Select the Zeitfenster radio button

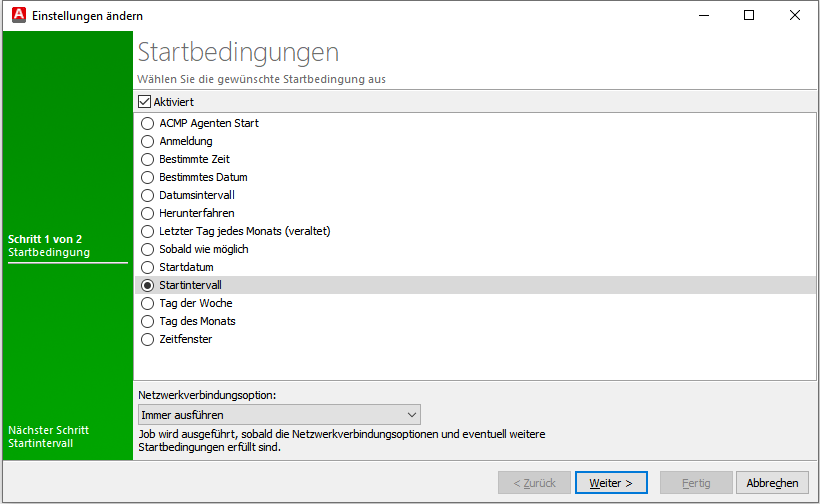pos(148,339)
